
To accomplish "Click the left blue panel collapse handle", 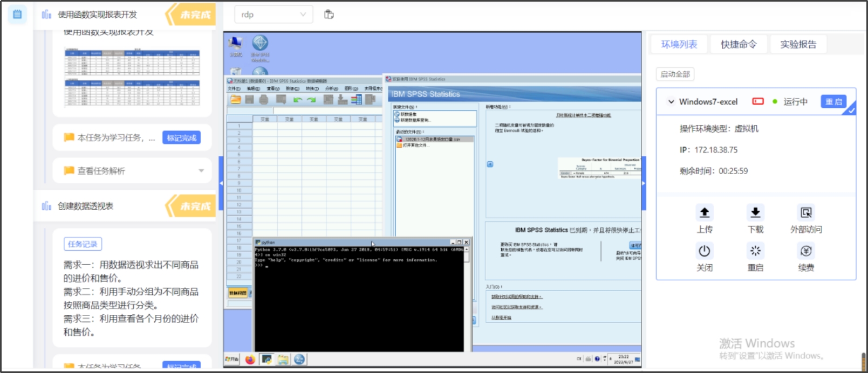I will pyautogui.click(x=221, y=183).
